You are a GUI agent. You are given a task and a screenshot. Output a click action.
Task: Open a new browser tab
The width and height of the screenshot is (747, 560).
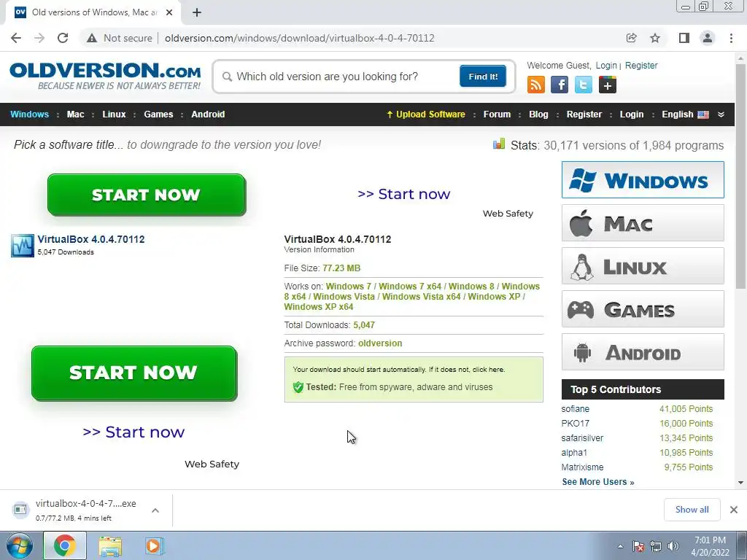tap(197, 12)
